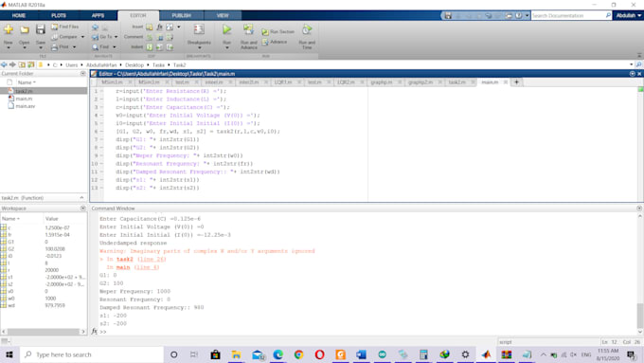Click the Search Documentation field
Image resolution: width=644 pixels, height=363 pixels.
569,15
